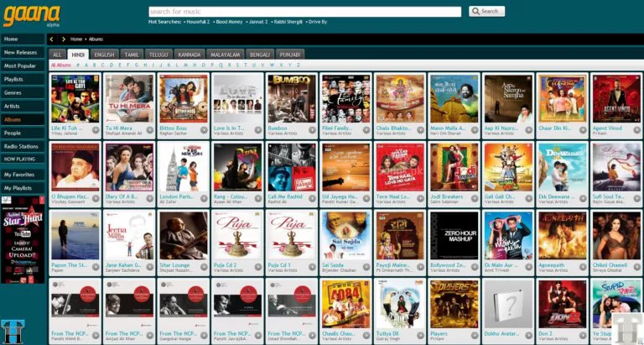Play the Don 2 album

tap(584, 335)
